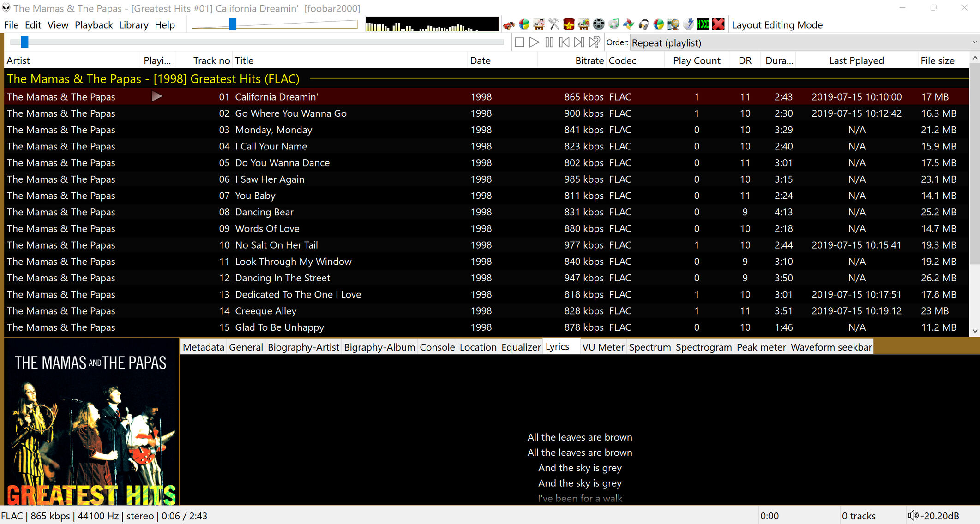Click the spectrum visualization in the toolbar
The image size is (980, 524).
432,24
